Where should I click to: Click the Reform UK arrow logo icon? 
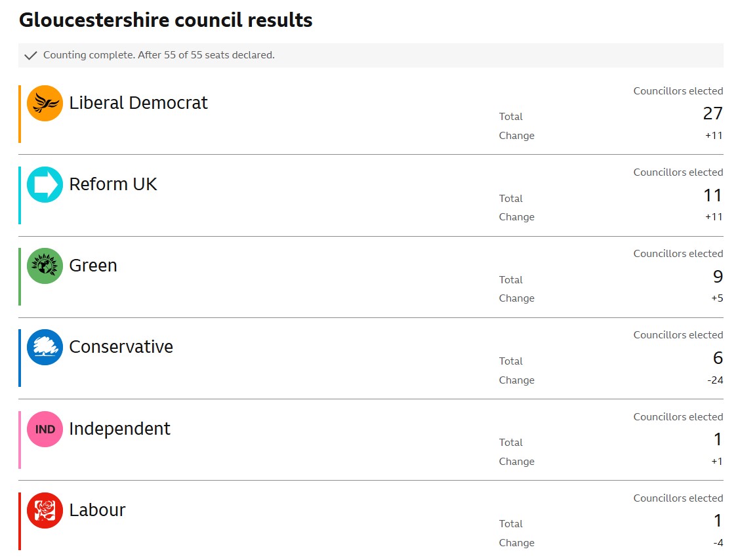tap(45, 184)
